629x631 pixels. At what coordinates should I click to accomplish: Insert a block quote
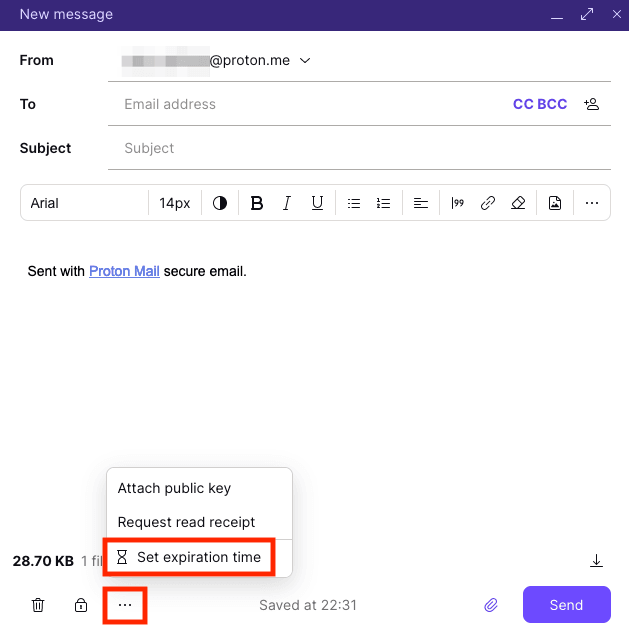(x=458, y=203)
